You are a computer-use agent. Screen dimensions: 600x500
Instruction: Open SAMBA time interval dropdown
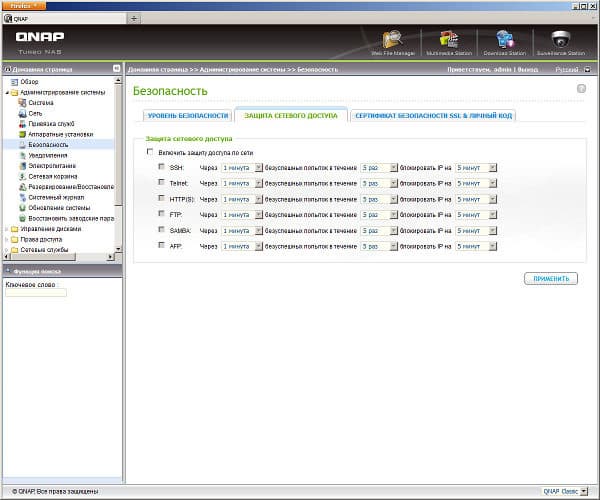[242, 230]
